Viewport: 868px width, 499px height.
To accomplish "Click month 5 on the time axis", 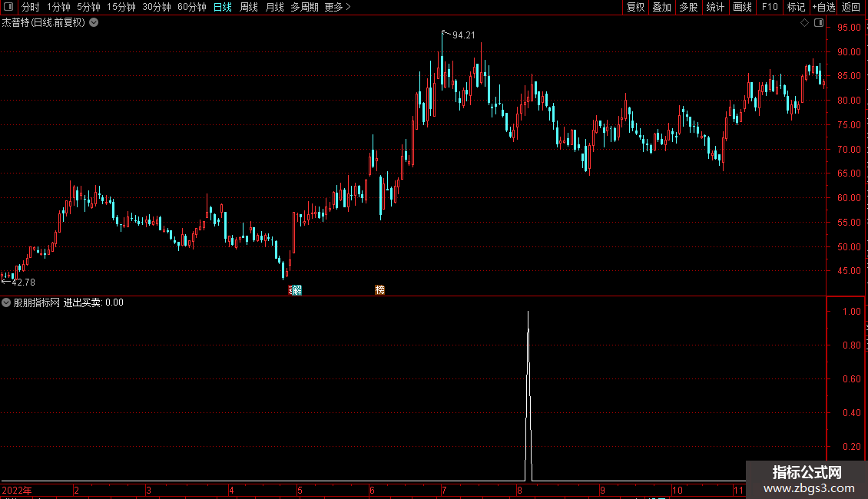I will click(300, 490).
